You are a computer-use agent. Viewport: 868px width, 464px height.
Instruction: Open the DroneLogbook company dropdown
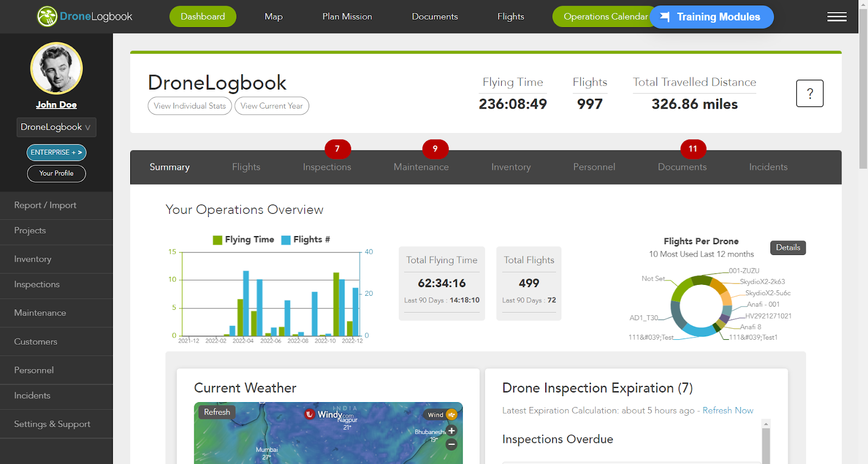pos(56,127)
